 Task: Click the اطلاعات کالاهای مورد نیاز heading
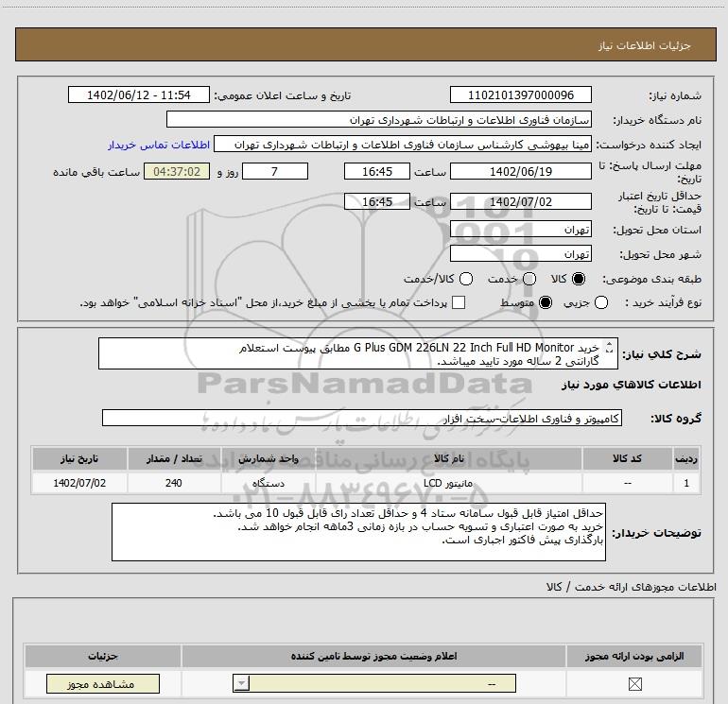point(632,385)
